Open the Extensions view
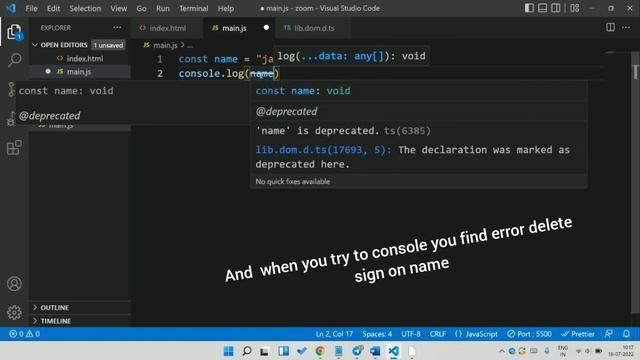Viewport: 640px width, 360px height. [x=14, y=147]
